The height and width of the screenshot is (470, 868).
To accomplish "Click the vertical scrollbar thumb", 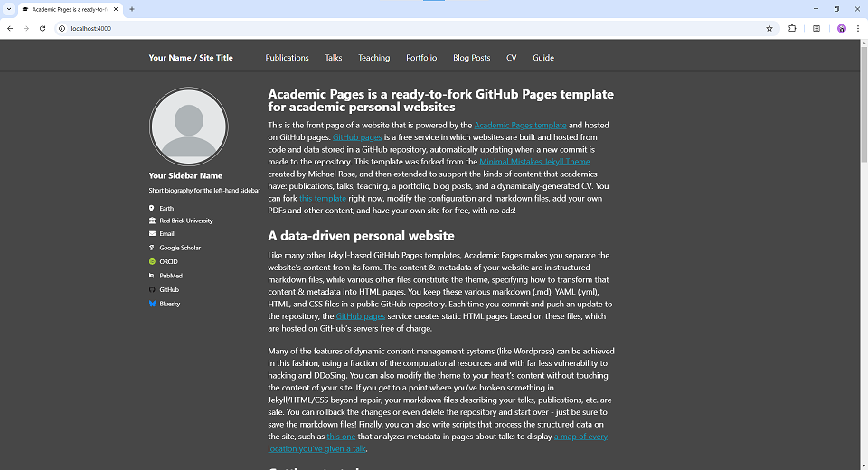I will (863, 104).
